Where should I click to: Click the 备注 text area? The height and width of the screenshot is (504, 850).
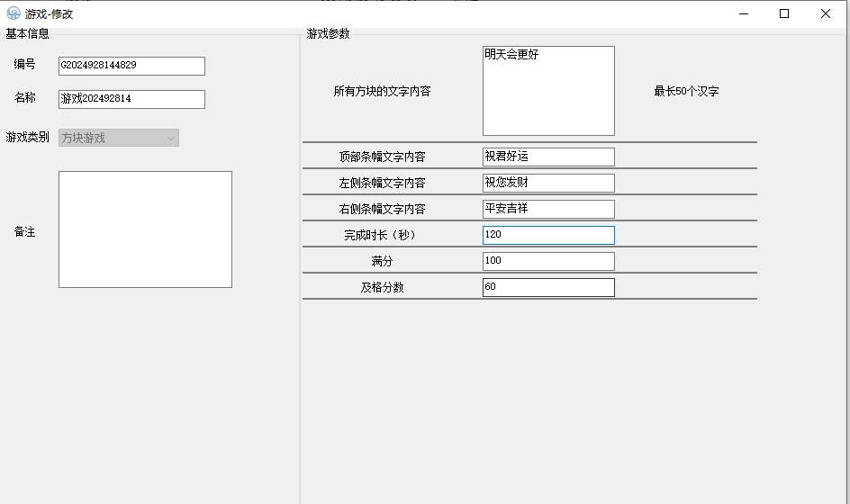pos(145,229)
